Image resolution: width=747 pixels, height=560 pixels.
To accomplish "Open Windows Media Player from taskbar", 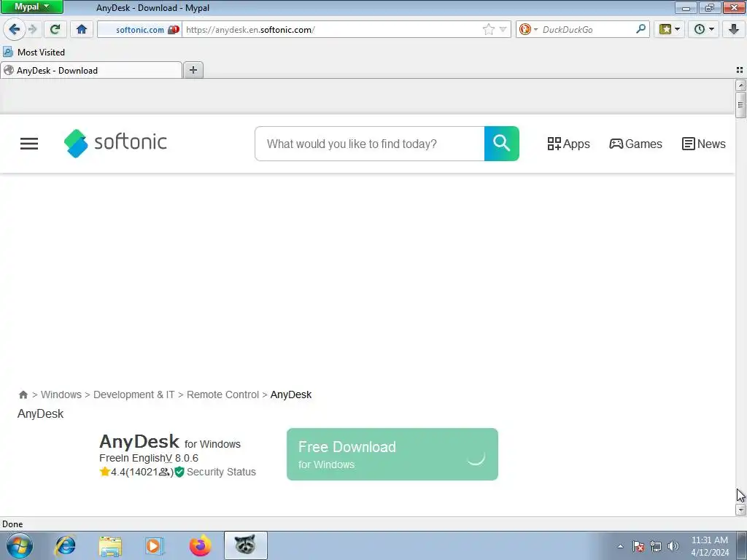I will point(155,545).
